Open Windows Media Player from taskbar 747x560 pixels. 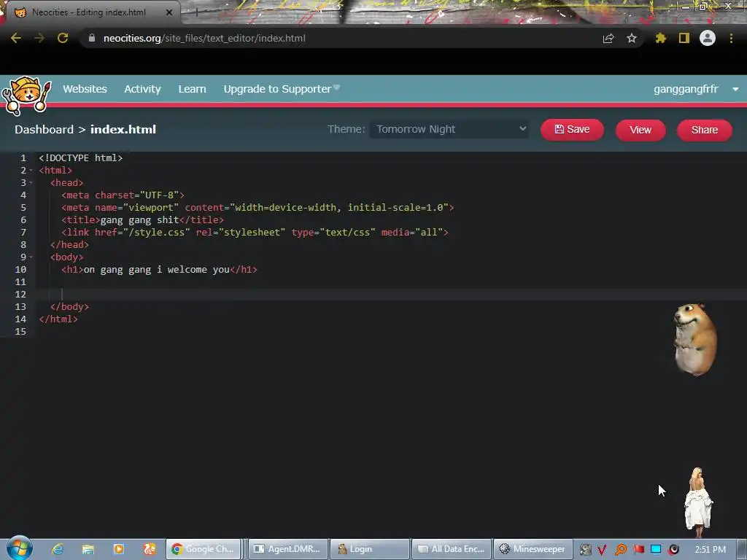click(x=118, y=549)
